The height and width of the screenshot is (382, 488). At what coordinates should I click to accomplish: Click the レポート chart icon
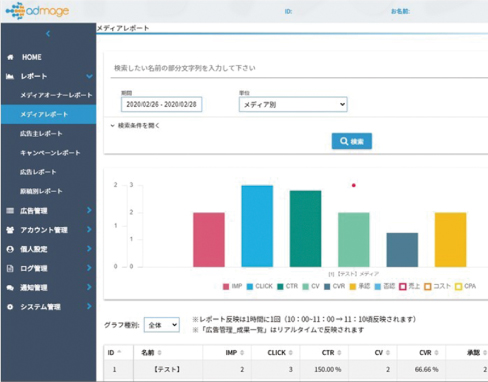pos(10,77)
